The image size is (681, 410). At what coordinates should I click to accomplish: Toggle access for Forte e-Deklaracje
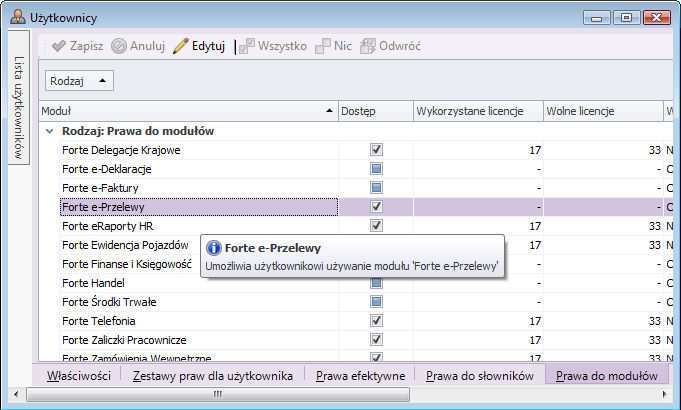tap(376, 169)
